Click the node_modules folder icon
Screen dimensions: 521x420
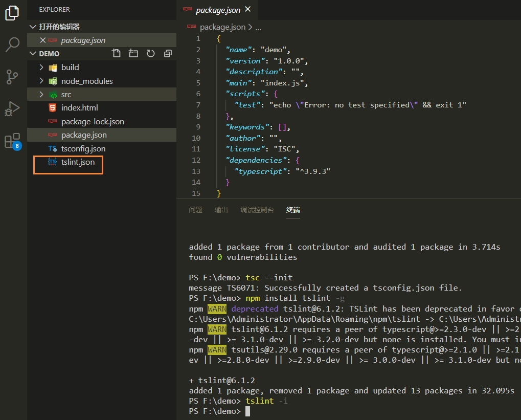(x=53, y=81)
